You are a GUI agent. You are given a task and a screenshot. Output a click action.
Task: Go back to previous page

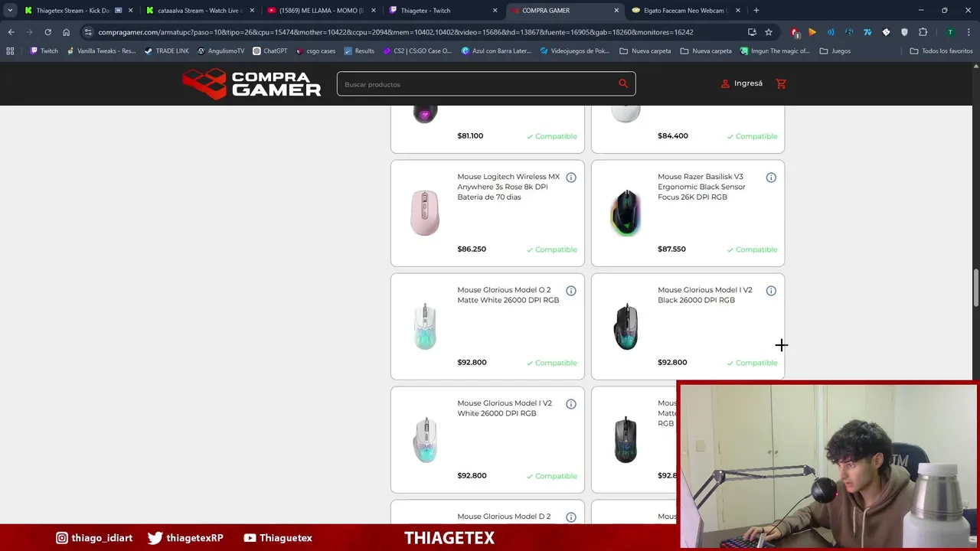coord(11,32)
